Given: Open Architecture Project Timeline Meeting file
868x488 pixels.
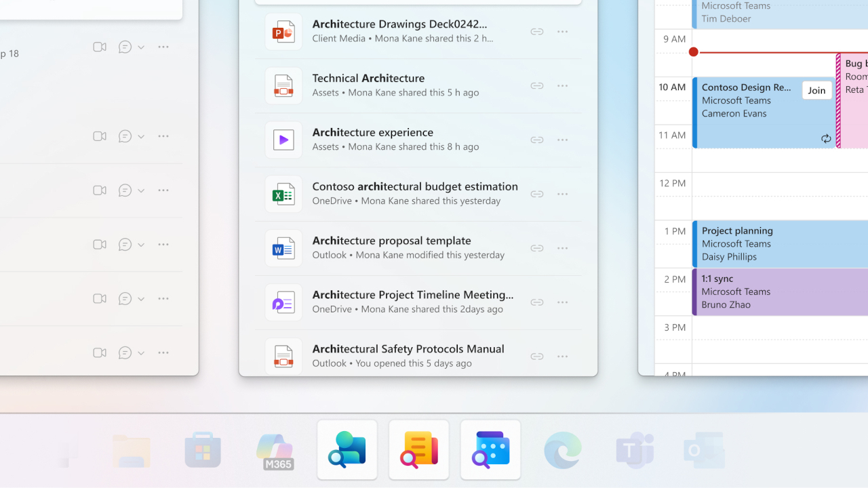Looking at the screenshot, I should click(412, 295).
